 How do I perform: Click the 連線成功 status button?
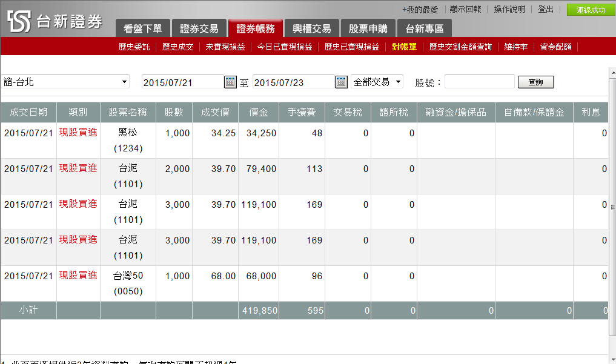(590, 10)
